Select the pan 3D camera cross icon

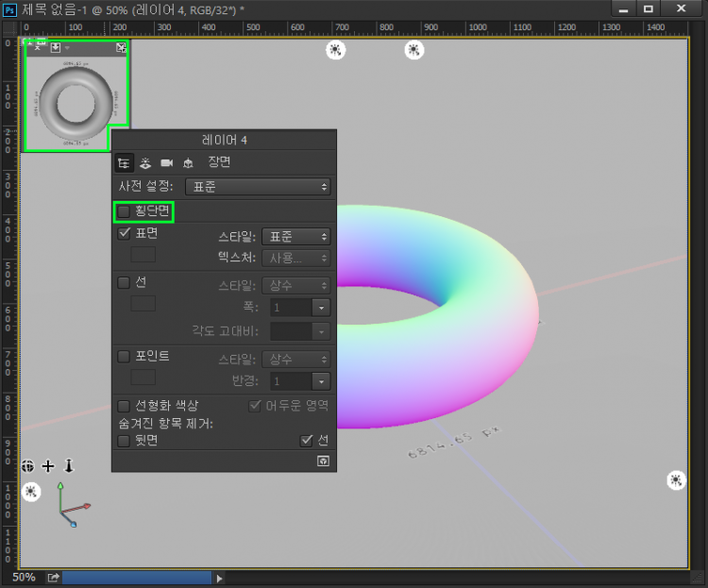(x=48, y=466)
